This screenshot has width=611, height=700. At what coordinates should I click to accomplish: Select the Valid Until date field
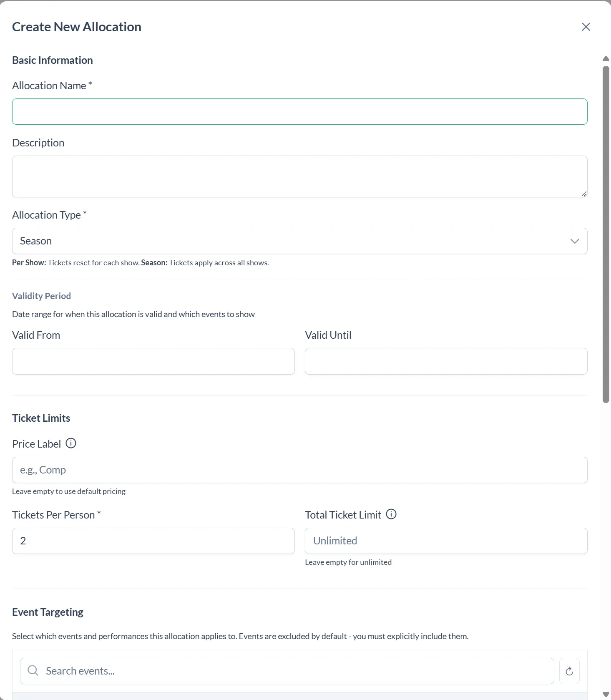tap(446, 361)
